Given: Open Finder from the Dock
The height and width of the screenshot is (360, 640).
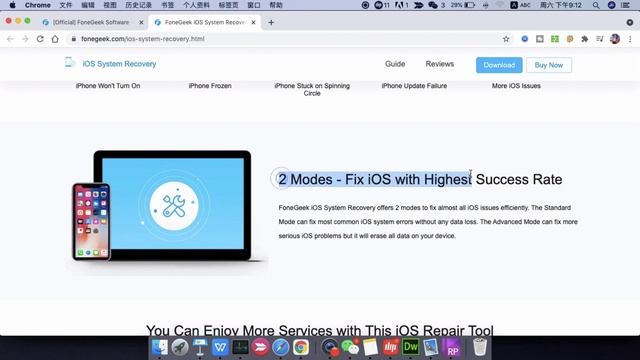Looking at the screenshot, I should (x=160, y=347).
